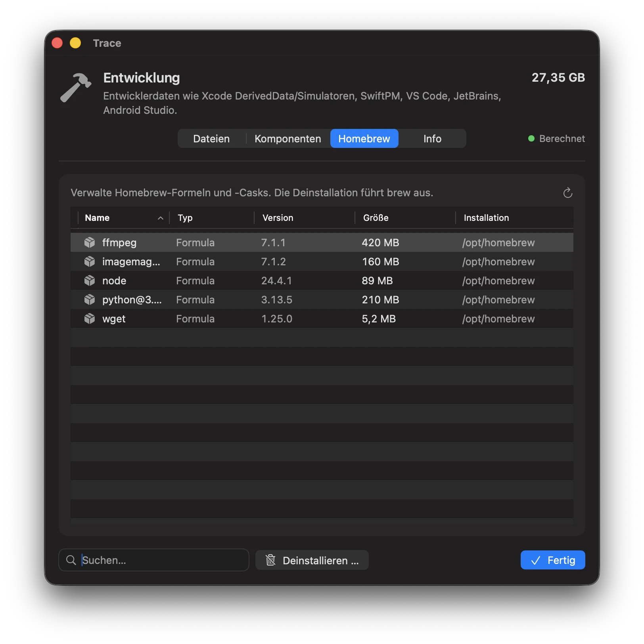Screen dimensions: 644x644
Task: Click /opt/homebrew path in node row
Action: tap(498, 280)
